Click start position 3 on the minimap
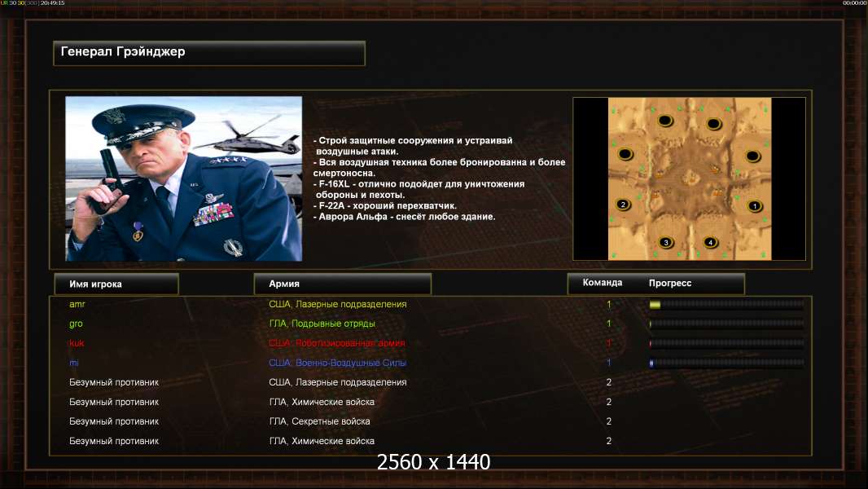This screenshot has width=868, height=489. tap(666, 242)
